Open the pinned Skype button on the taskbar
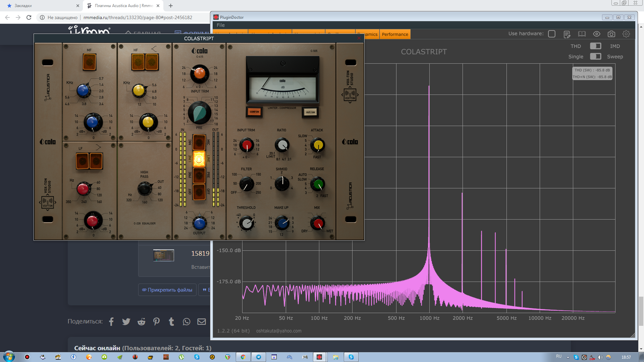 click(351, 357)
